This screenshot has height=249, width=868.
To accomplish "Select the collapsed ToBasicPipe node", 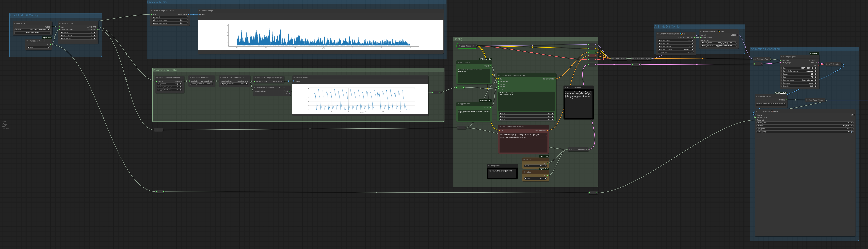I will pyautogui.click(x=619, y=59).
